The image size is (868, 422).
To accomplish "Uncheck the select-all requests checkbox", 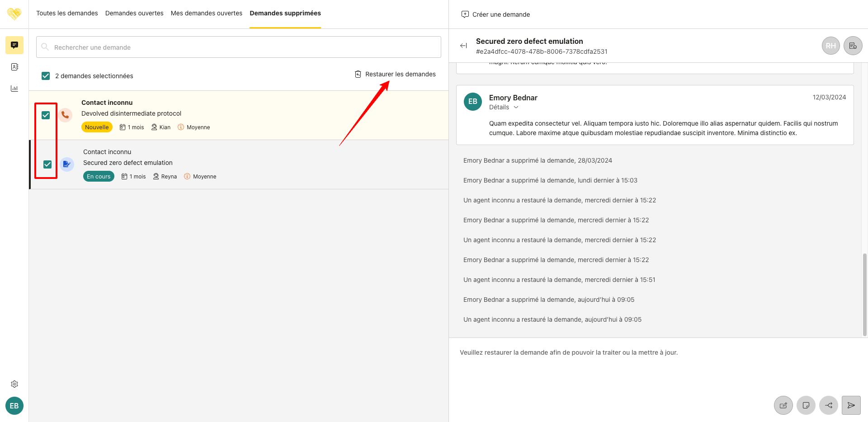I will pyautogui.click(x=46, y=76).
